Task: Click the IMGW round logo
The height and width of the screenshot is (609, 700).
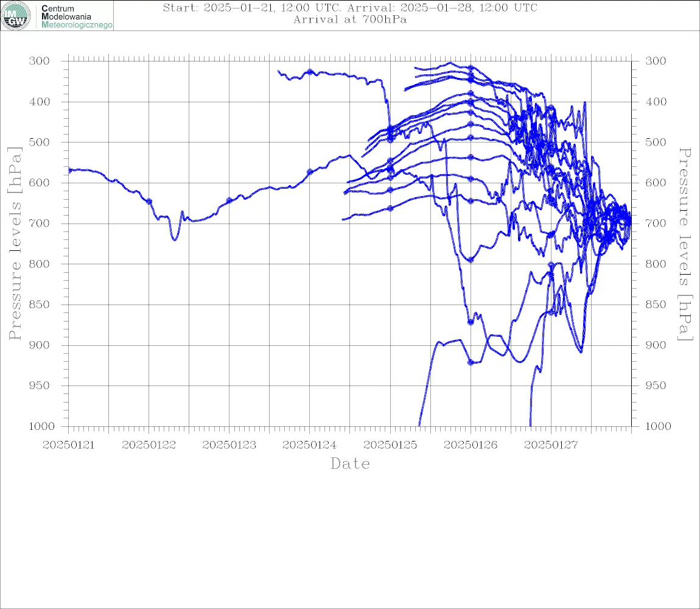Action: (x=16, y=16)
